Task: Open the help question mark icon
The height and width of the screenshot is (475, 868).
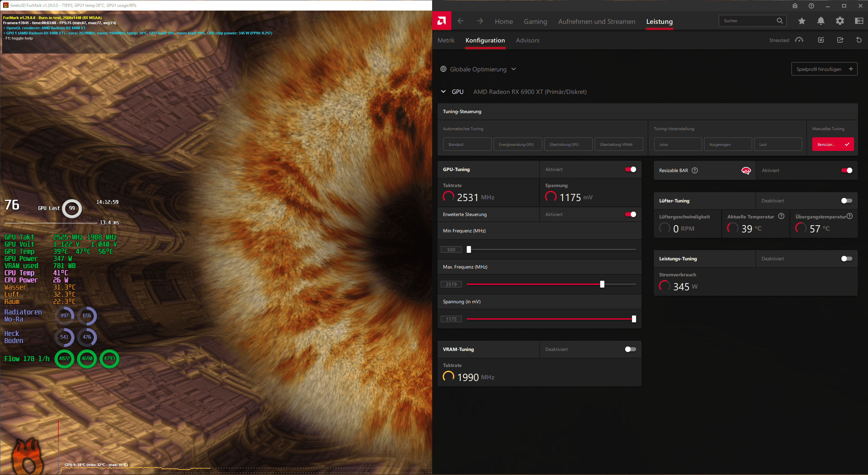Action: (x=811, y=6)
